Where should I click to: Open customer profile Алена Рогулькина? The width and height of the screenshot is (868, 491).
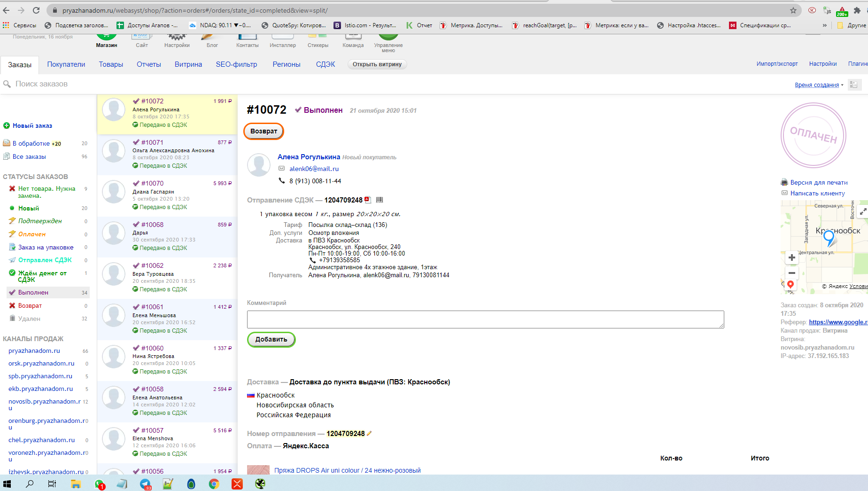pyautogui.click(x=309, y=157)
